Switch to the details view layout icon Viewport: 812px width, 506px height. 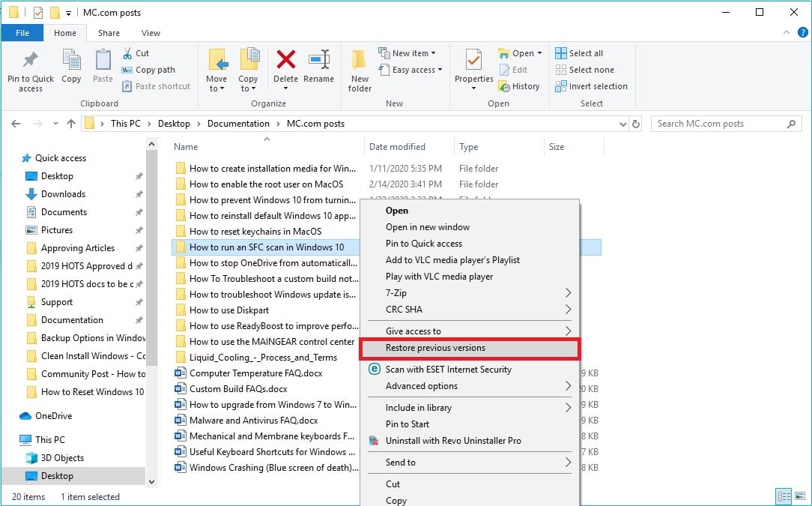(784, 496)
